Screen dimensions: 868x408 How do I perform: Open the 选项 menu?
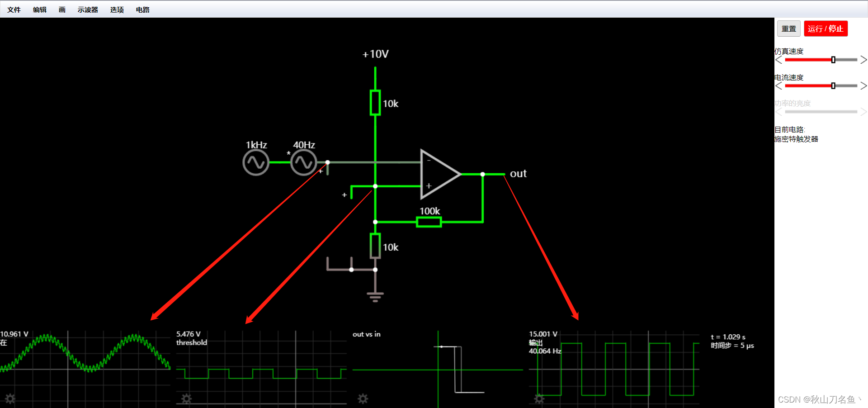click(117, 9)
